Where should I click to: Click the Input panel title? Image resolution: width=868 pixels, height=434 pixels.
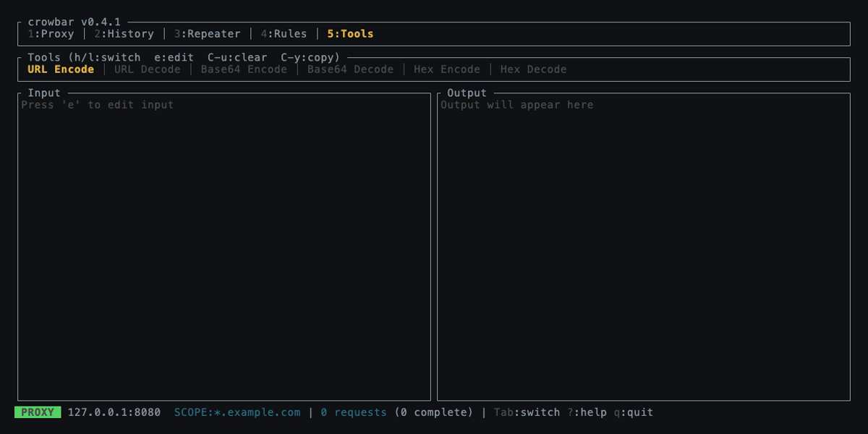(44, 93)
